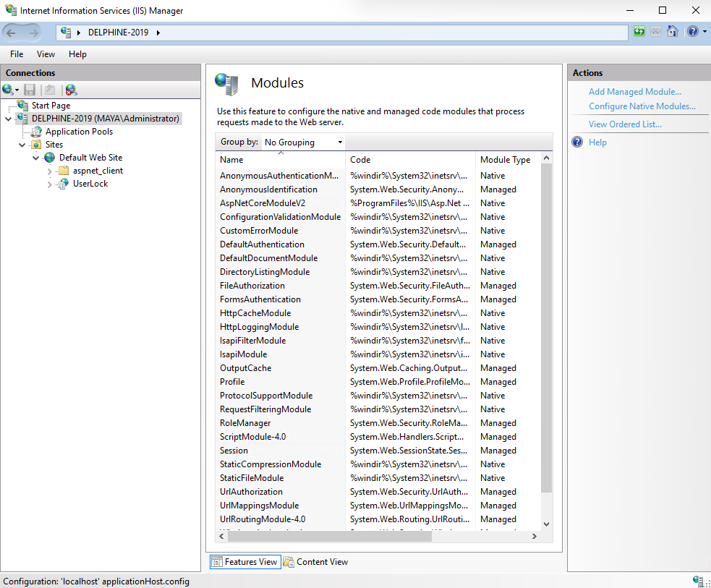Image resolution: width=711 pixels, height=588 pixels.
Task: Select the StaticCompressionModule row
Action: 378,464
